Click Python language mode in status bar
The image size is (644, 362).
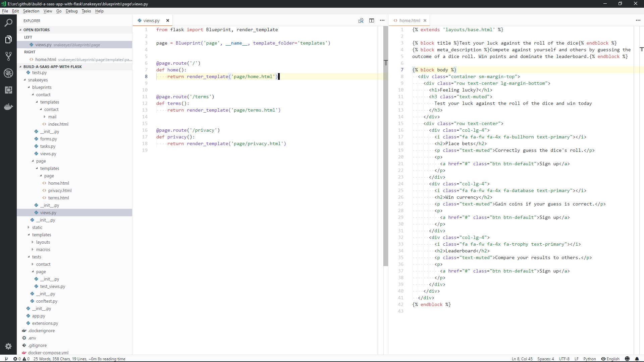589,359
